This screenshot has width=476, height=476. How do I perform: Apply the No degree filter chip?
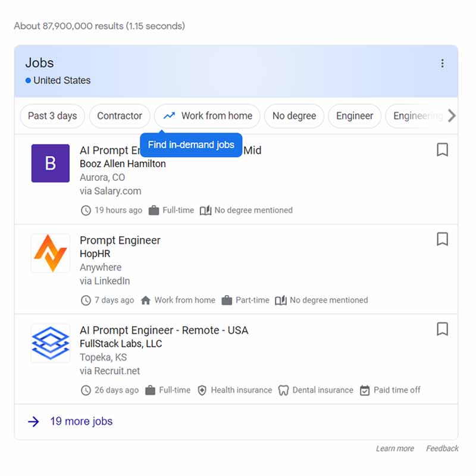click(x=294, y=116)
